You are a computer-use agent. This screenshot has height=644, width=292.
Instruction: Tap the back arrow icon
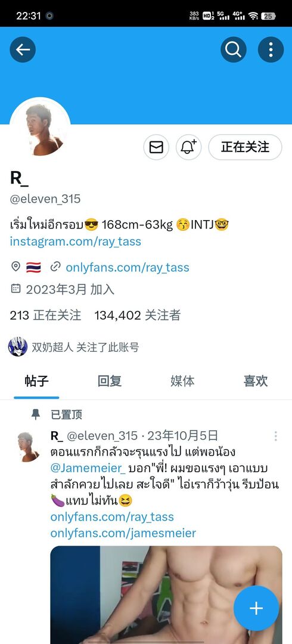tap(23, 49)
